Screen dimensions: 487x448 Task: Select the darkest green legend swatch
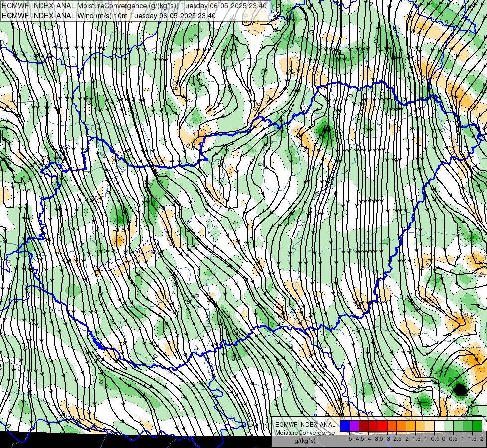(477, 426)
